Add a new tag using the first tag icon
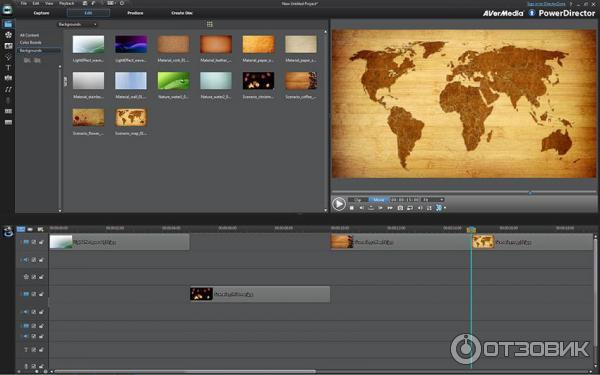The image size is (600, 375). click(27, 60)
